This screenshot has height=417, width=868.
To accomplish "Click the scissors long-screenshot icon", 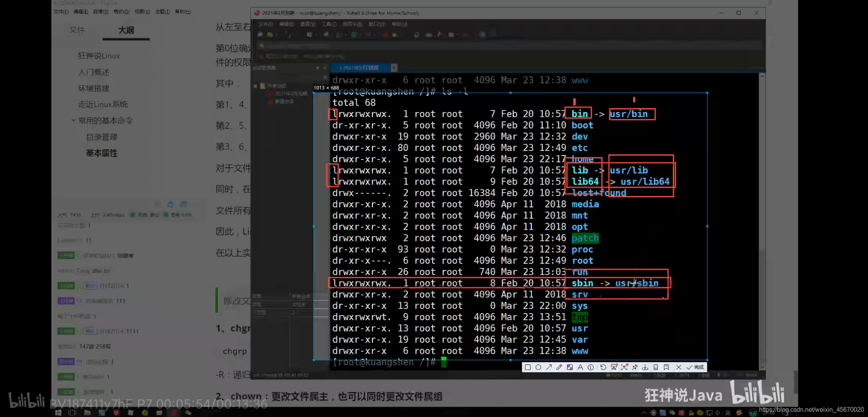I will [x=614, y=367].
